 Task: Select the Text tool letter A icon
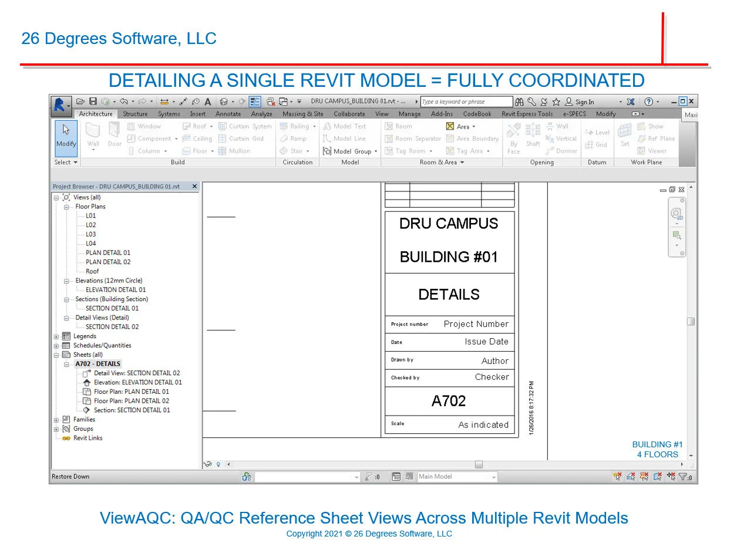click(208, 102)
